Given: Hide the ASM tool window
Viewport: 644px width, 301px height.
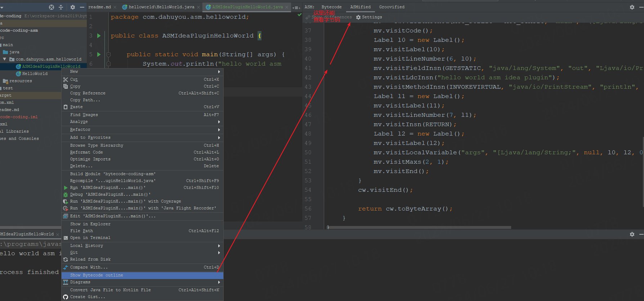Looking at the screenshot, I should 641,7.
